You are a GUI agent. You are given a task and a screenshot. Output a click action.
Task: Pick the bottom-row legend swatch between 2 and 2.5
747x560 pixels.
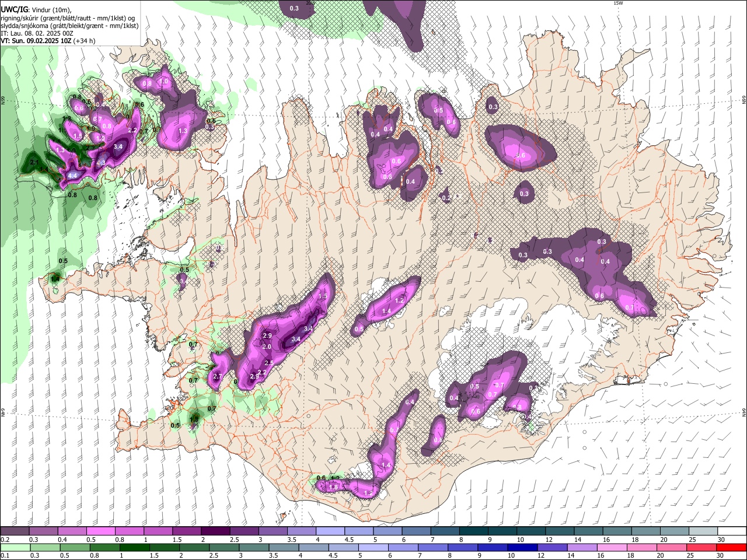194,547
